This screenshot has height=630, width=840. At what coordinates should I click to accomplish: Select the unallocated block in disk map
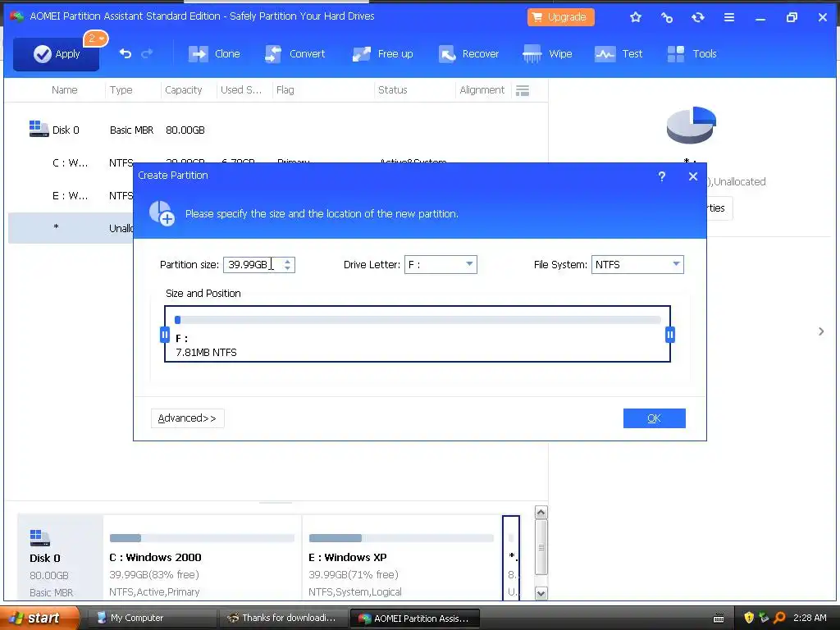coord(511,558)
